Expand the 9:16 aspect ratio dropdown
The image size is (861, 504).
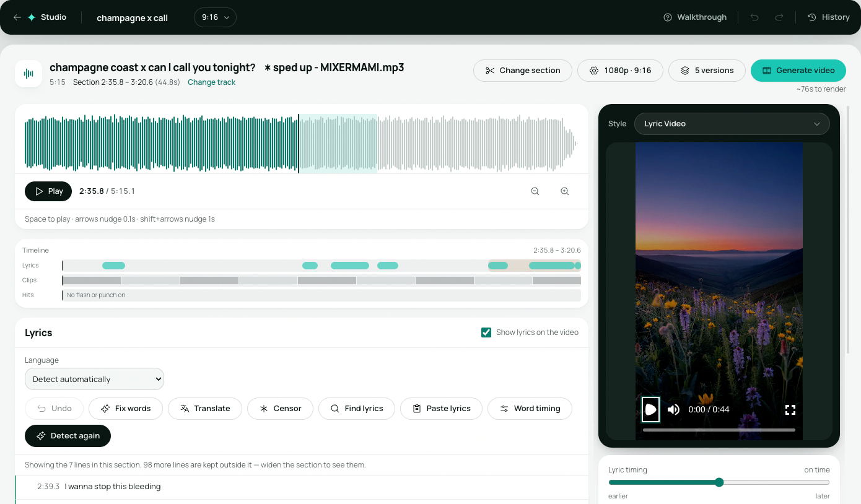tap(215, 17)
